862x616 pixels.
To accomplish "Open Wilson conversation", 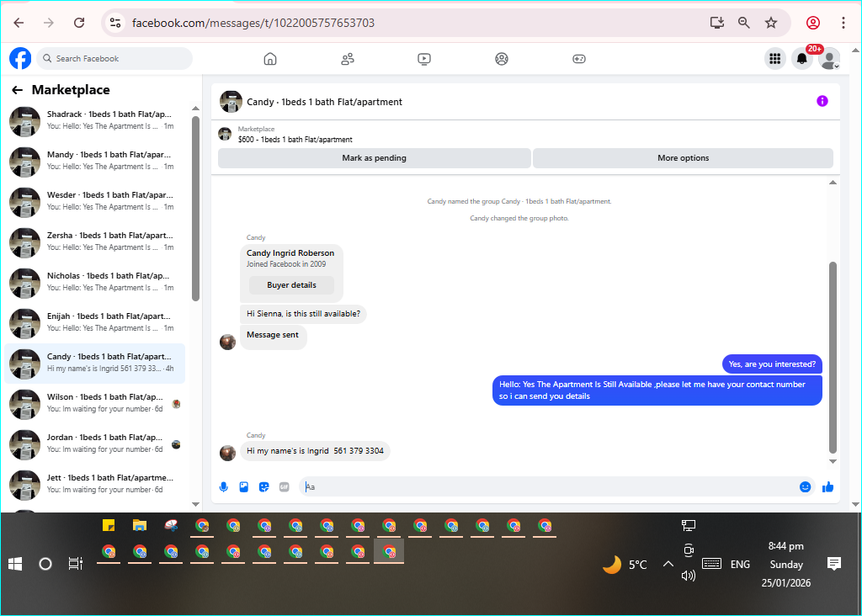I will [x=95, y=403].
